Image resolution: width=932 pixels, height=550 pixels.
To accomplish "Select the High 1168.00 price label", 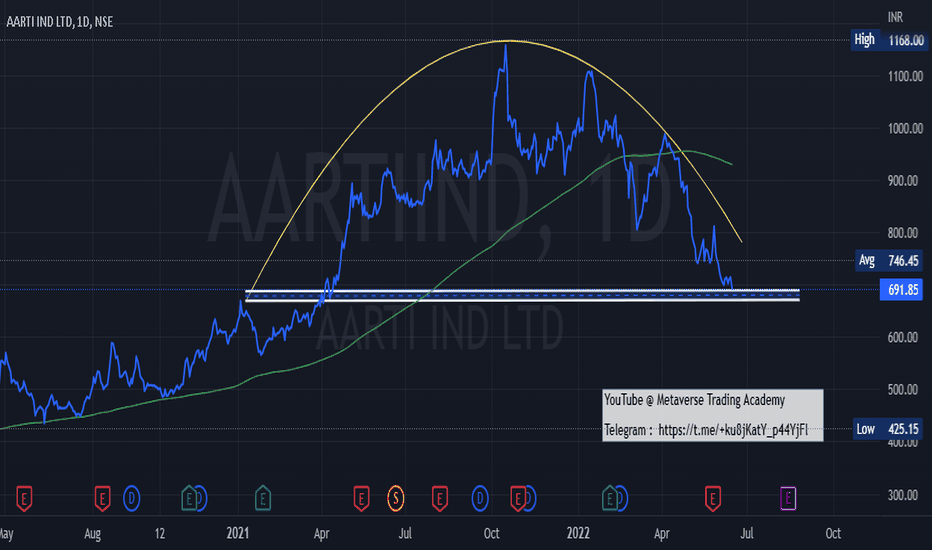I will click(x=889, y=40).
